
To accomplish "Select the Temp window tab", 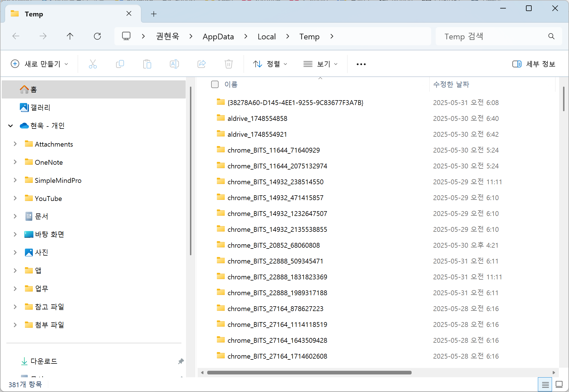I will point(73,14).
